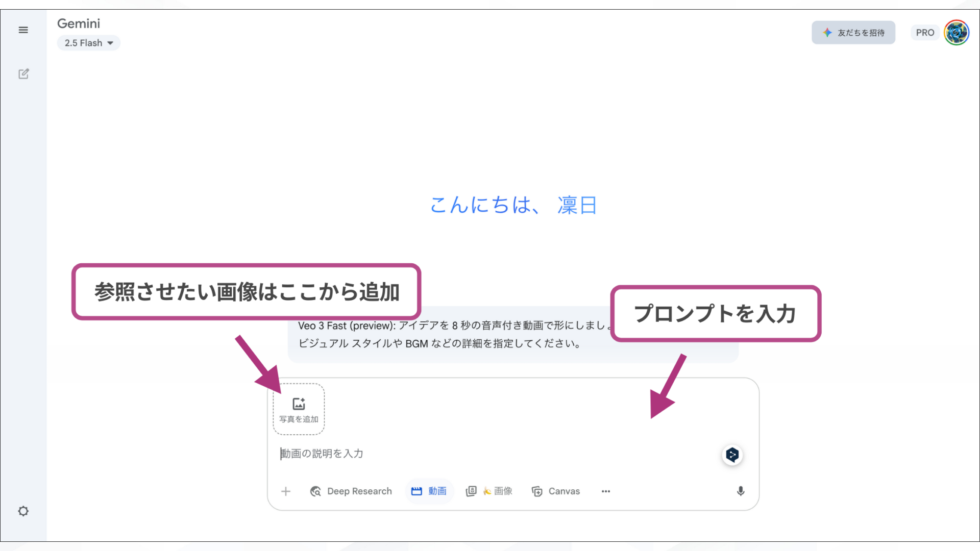Open the account profile avatar
Image resolution: width=980 pixels, height=551 pixels.
[957, 33]
